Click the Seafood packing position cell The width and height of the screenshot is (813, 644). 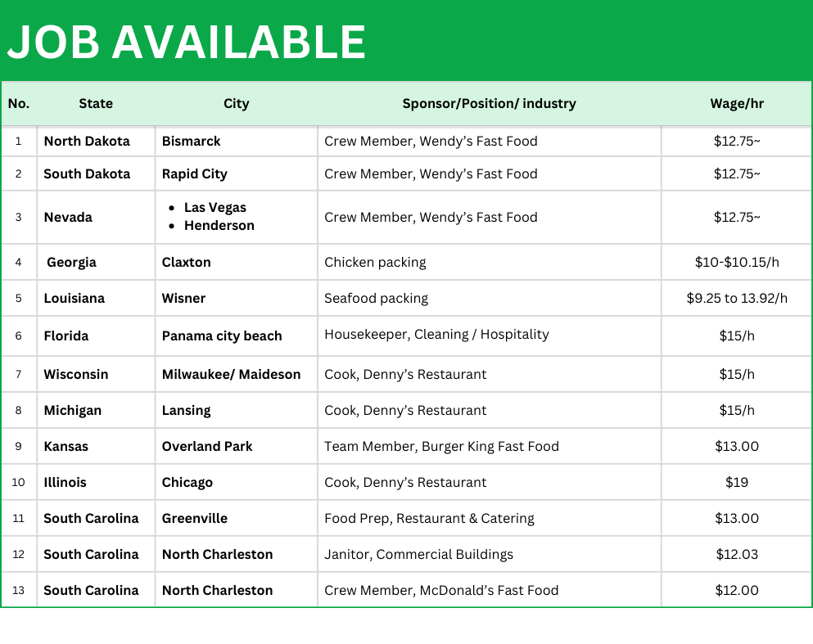click(x=376, y=299)
